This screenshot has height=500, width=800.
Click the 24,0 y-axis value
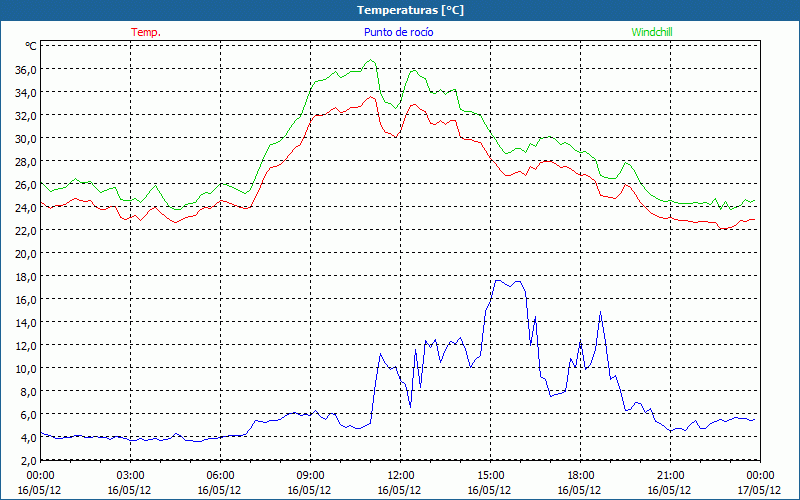26,208
